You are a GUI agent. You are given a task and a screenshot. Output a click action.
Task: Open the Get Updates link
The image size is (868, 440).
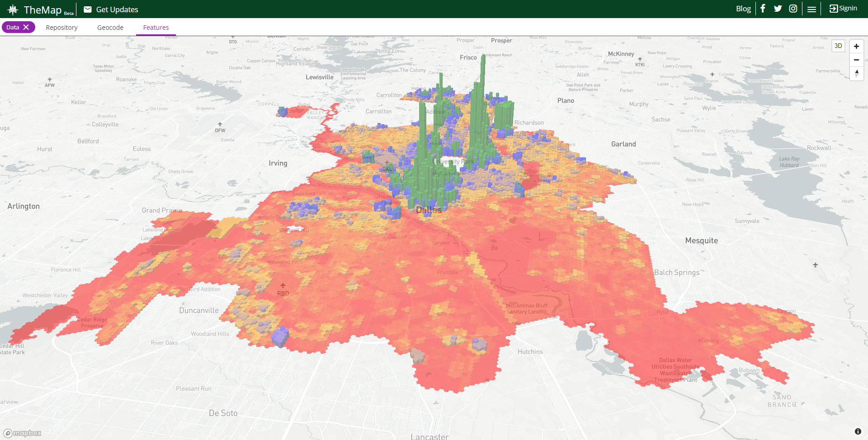(117, 9)
